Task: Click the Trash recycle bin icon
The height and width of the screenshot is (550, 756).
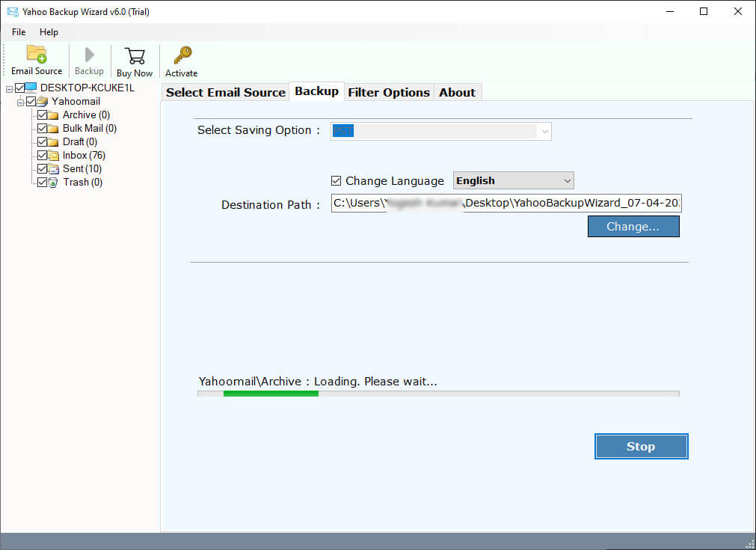Action: pos(53,183)
